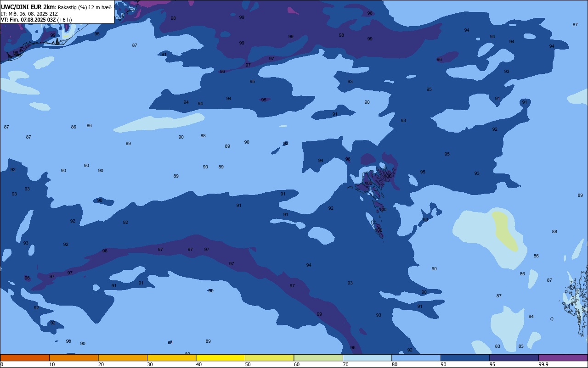Click the "0" legend tick label
This screenshot has width=588, height=368.
pyautogui.click(x=2, y=364)
